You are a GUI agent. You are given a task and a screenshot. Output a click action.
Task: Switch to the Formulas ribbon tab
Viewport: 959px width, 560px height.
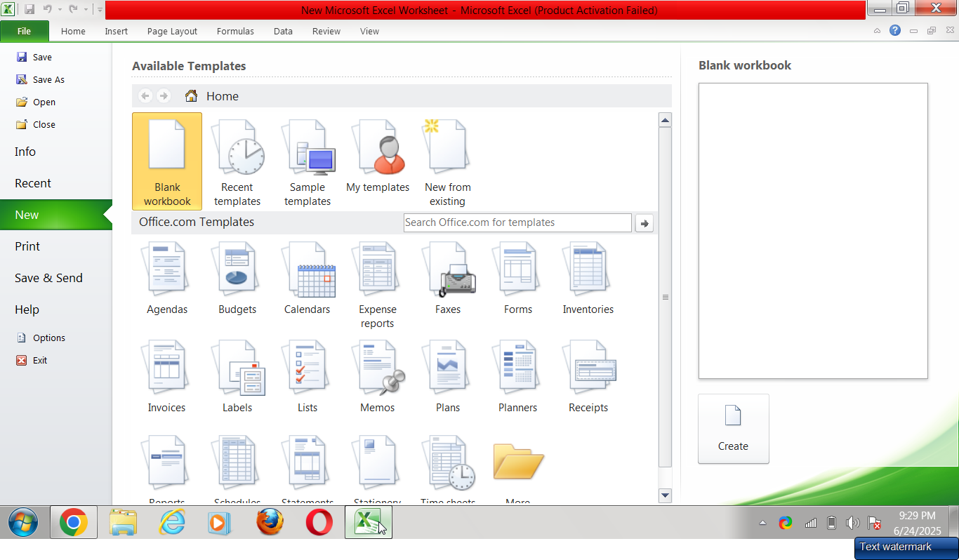[x=235, y=32]
